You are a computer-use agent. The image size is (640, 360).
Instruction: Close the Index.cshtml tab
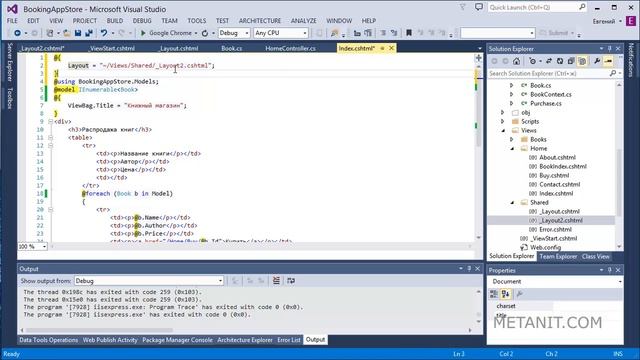(x=391, y=48)
